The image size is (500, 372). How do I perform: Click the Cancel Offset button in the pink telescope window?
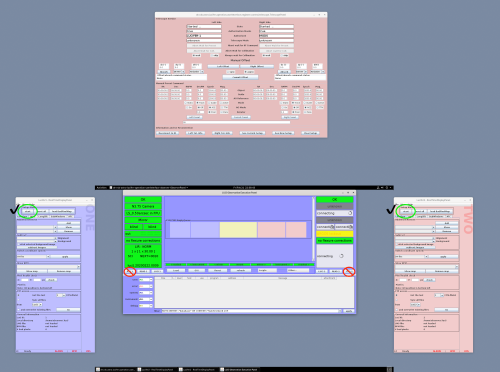(240, 77)
